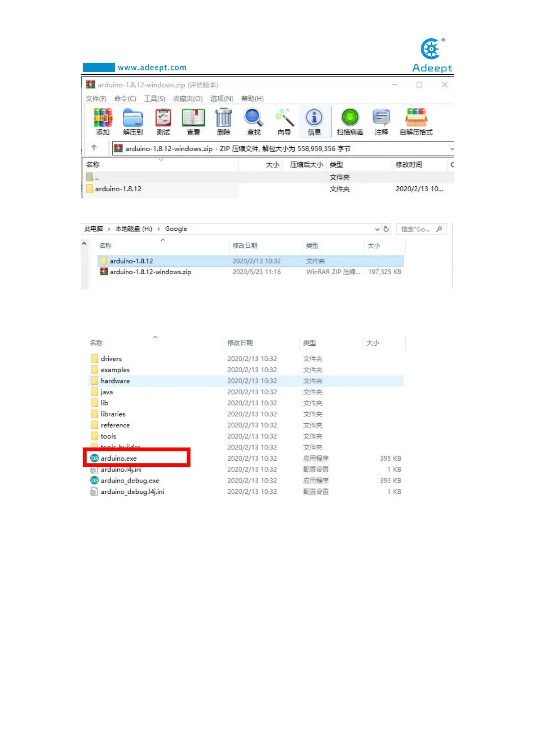This screenshot has height=756, width=535.
Task: Select arduino-1.8.12 folder in Google directory
Action: pyautogui.click(x=250, y=261)
